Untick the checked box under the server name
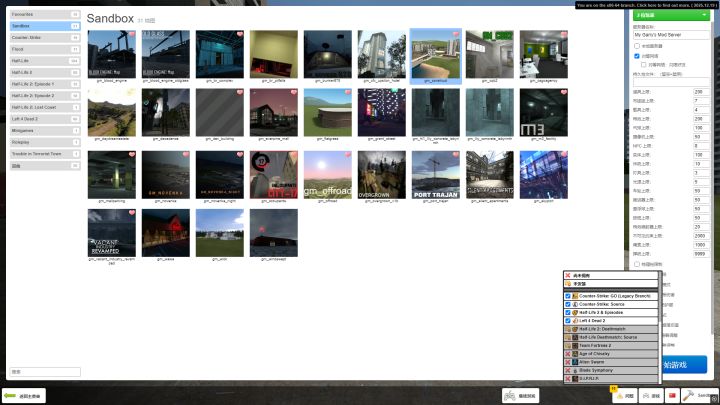This screenshot has height=405, width=720. [x=637, y=56]
